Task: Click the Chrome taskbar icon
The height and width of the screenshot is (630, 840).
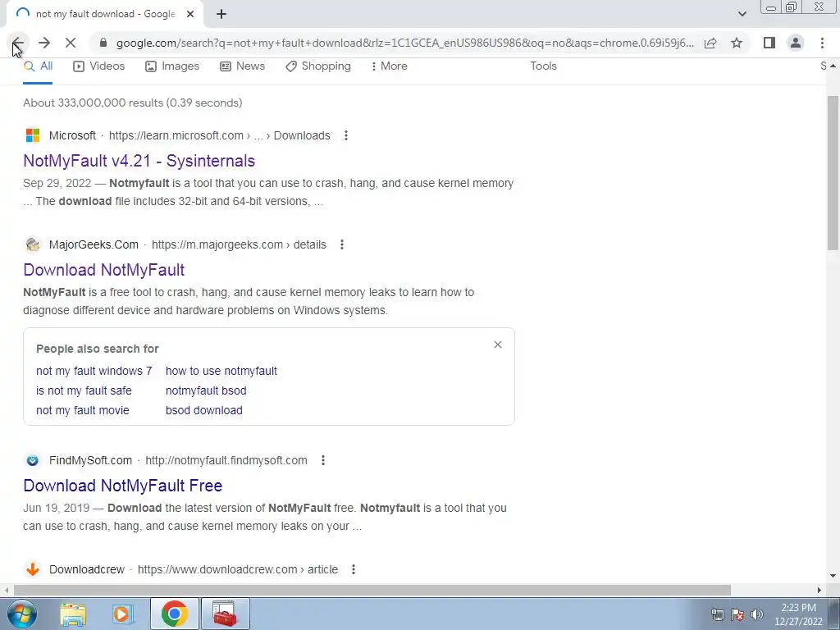Action: pyautogui.click(x=174, y=614)
